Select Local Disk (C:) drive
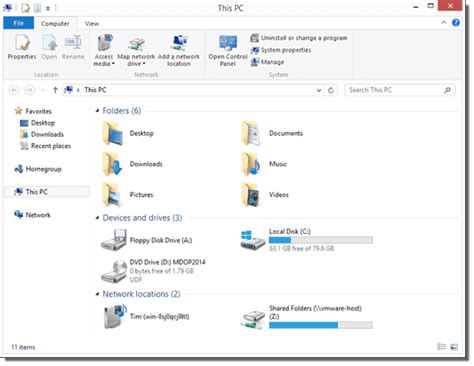This screenshot has height=366, width=474. [306, 240]
